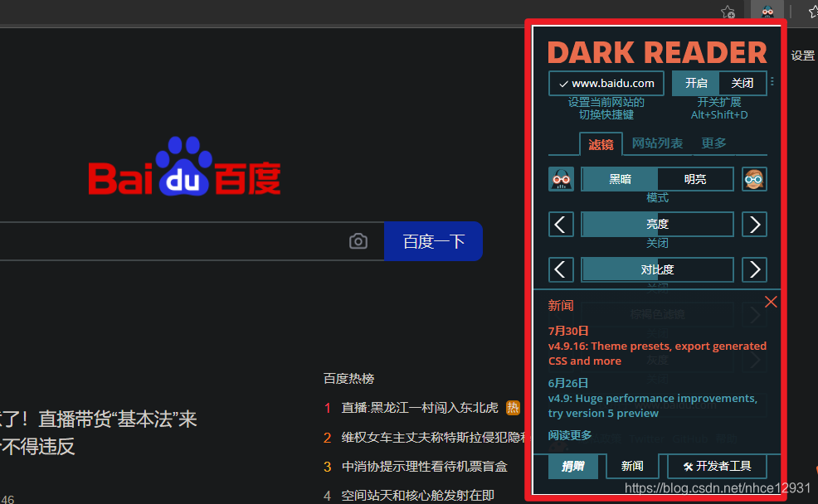Open the three-dot menu beside 关闭
Viewport: 818px width, 504px height.
coord(772,82)
